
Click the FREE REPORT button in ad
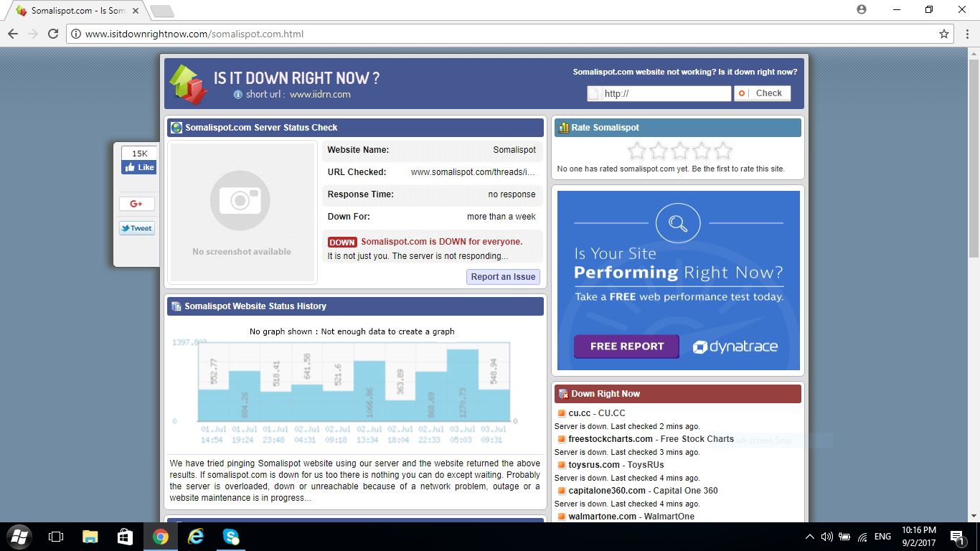click(626, 347)
